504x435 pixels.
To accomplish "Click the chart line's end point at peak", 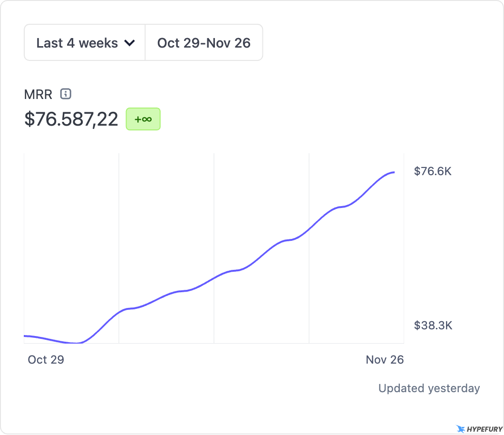I will coord(394,172).
